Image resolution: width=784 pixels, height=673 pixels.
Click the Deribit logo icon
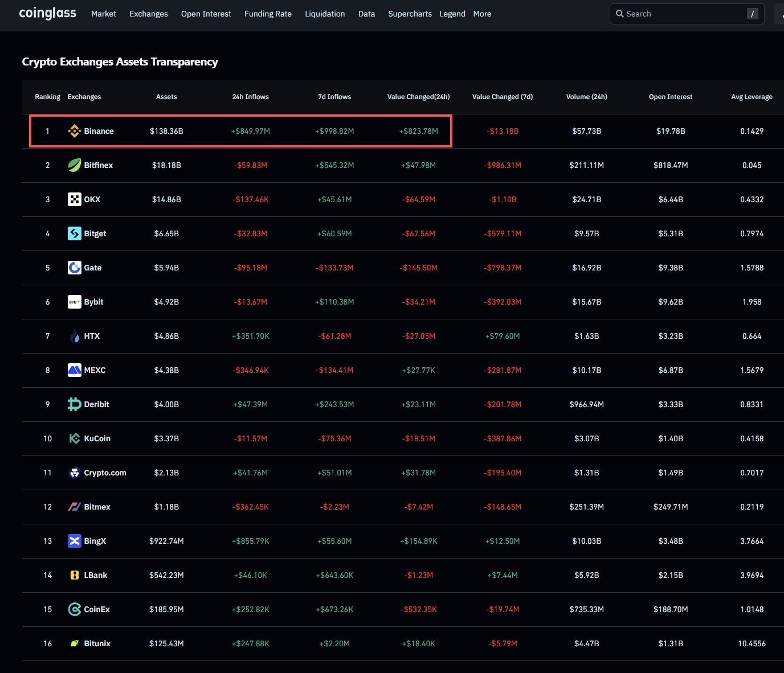point(74,404)
